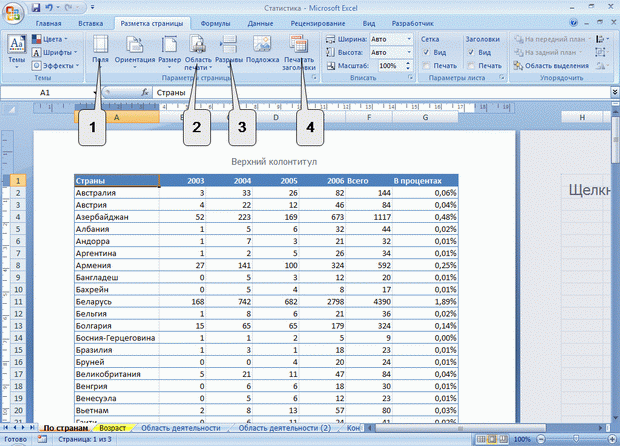Image resolution: width=620 pixels, height=446 pixels.
Task: Toggle headings View (Заголовки Вид) checkbox
Action: (471, 52)
